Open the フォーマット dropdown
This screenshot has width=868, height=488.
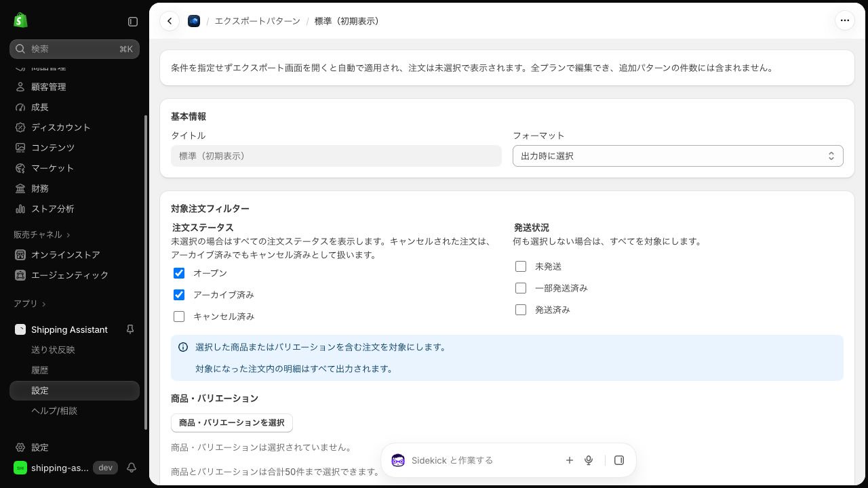pos(678,156)
